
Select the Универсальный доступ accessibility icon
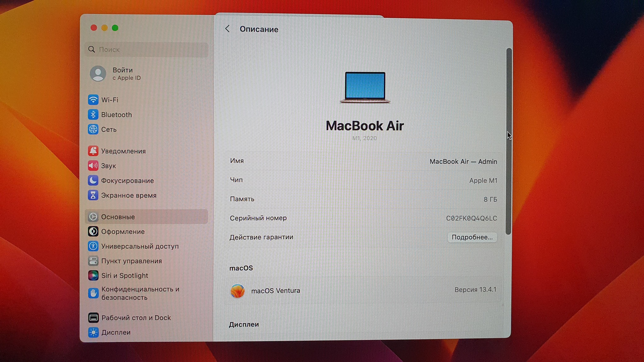[x=93, y=246]
